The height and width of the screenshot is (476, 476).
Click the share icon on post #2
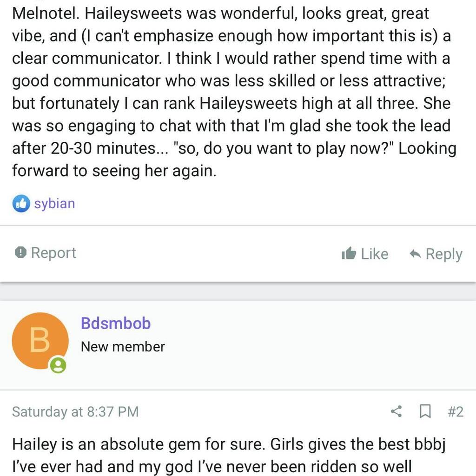[x=396, y=411]
